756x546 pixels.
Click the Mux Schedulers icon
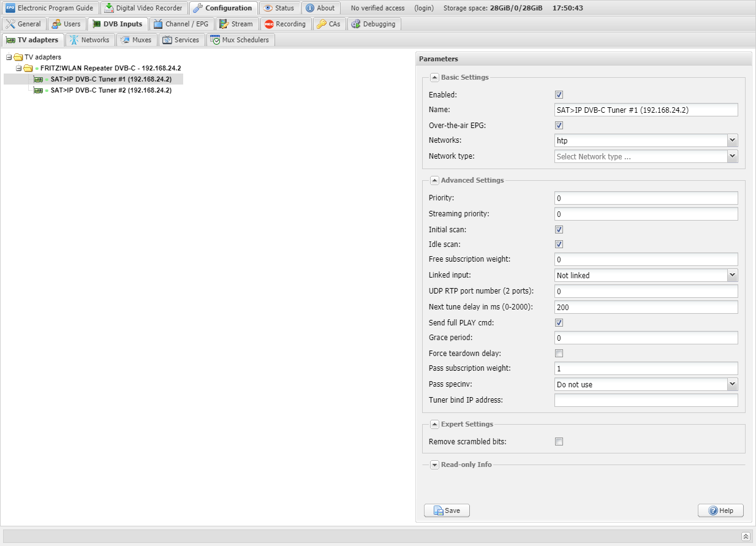pyautogui.click(x=214, y=40)
